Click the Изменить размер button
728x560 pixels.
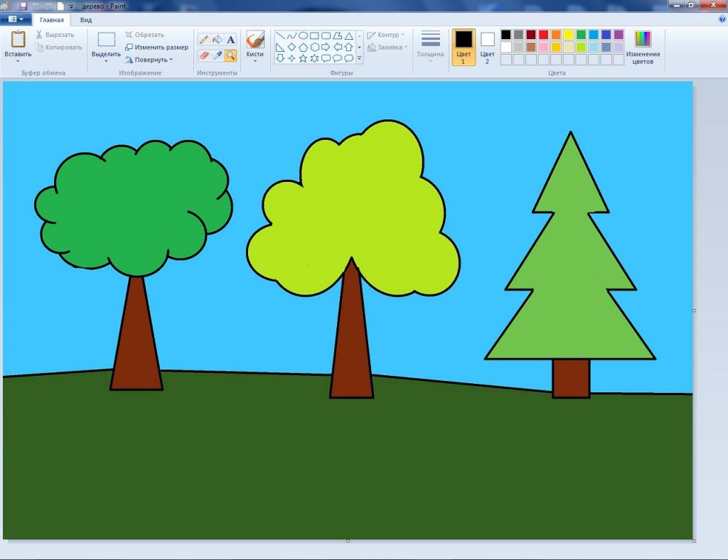pyautogui.click(x=156, y=47)
